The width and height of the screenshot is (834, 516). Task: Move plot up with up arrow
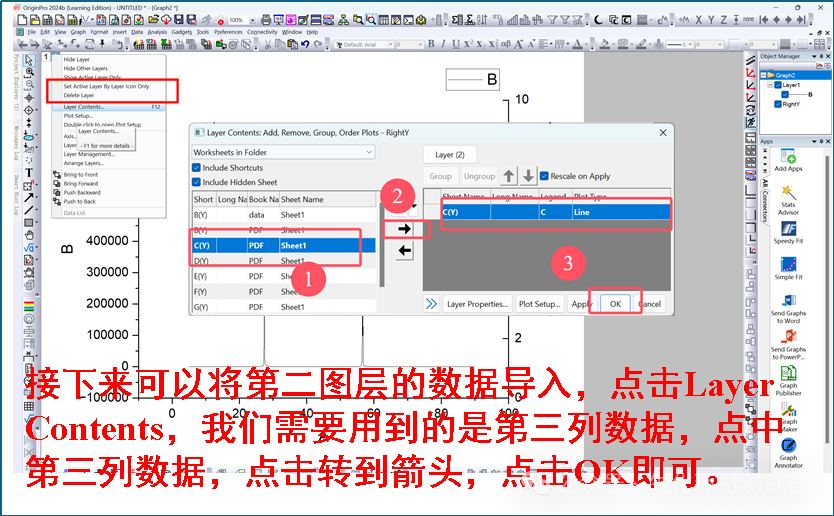coord(508,176)
